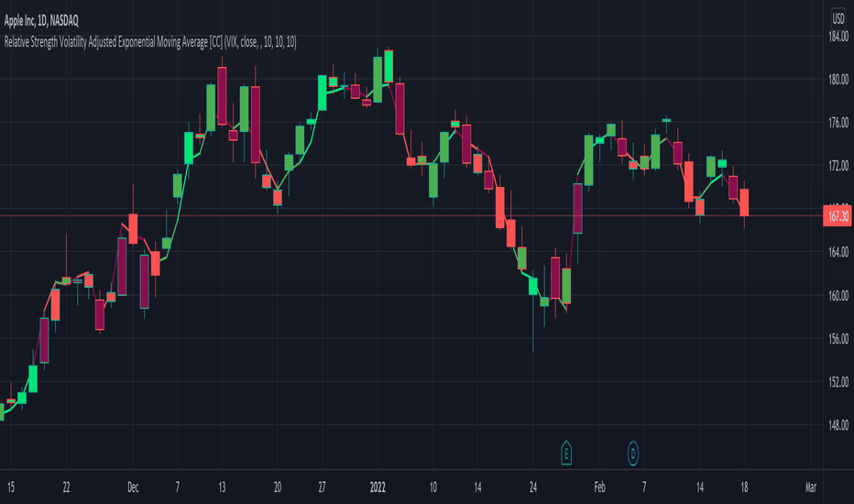Click the 152.00 price axis label

(x=838, y=382)
